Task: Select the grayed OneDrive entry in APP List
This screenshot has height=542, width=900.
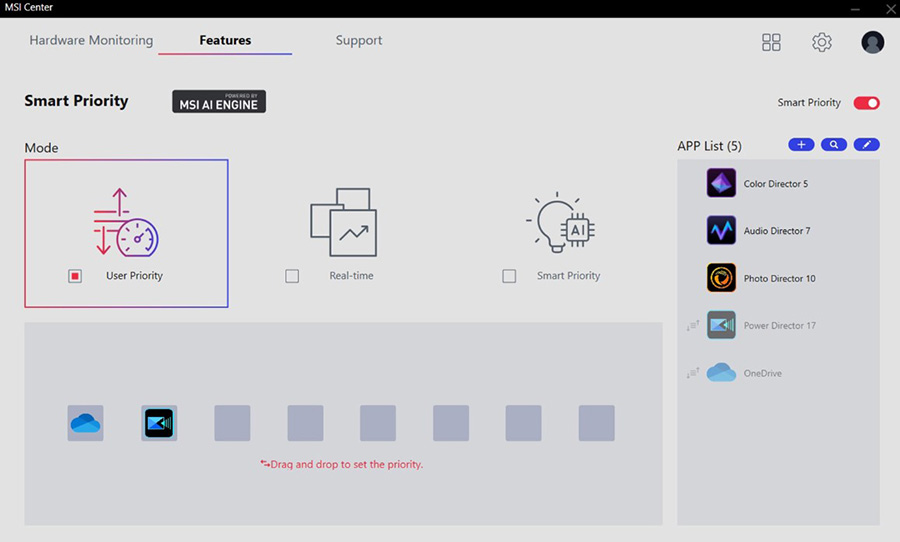Action: 762,373
